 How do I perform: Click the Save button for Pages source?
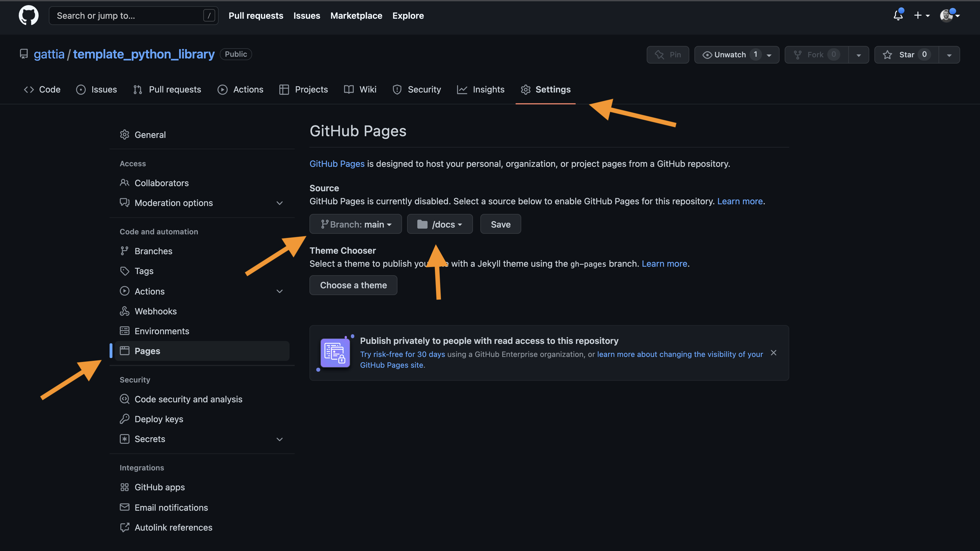(500, 224)
